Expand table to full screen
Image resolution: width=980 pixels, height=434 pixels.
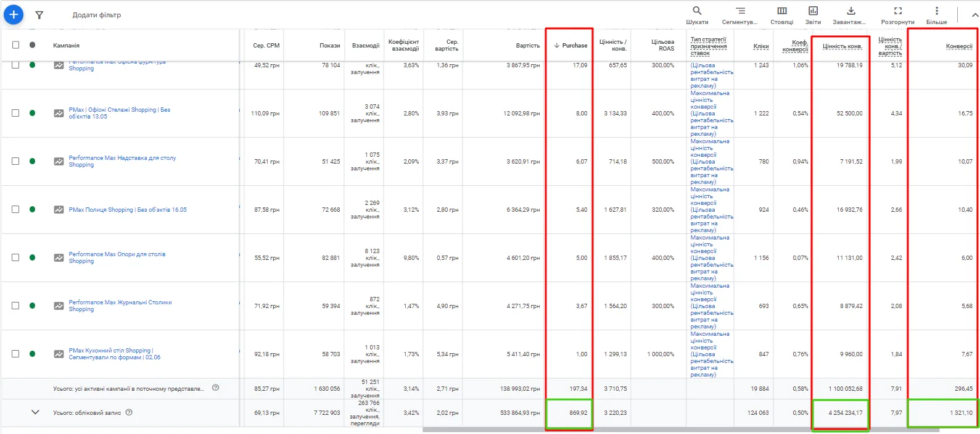coord(897,11)
